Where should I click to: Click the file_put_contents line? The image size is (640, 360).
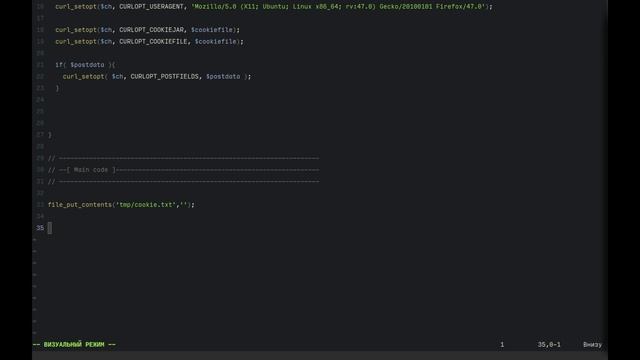[121, 205]
